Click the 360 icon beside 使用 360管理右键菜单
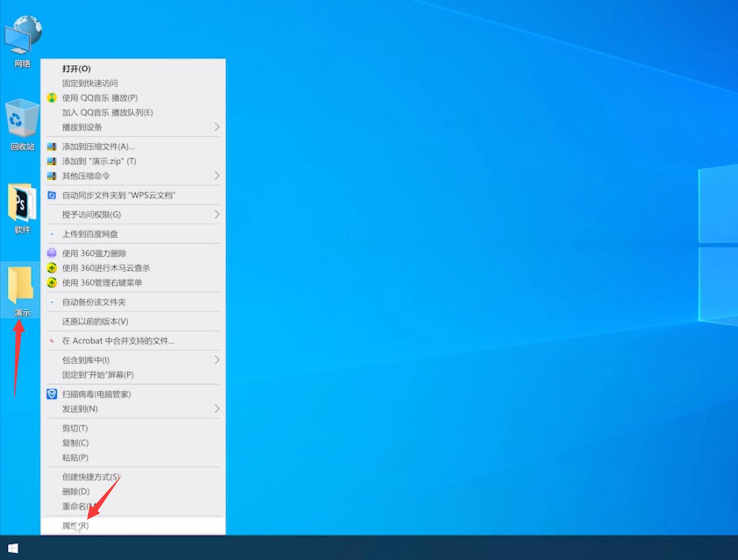This screenshot has height=560, width=738. pyautogui.click(x=52, y=283)
